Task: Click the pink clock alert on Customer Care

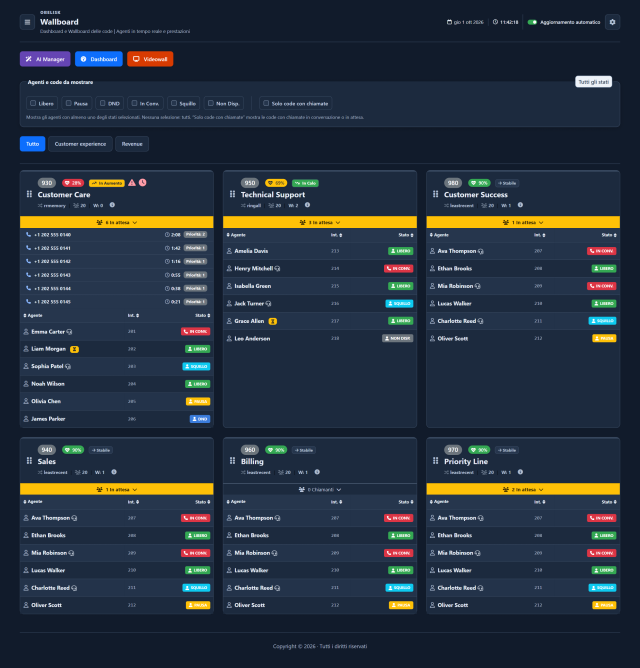Action: pos(143,183)
